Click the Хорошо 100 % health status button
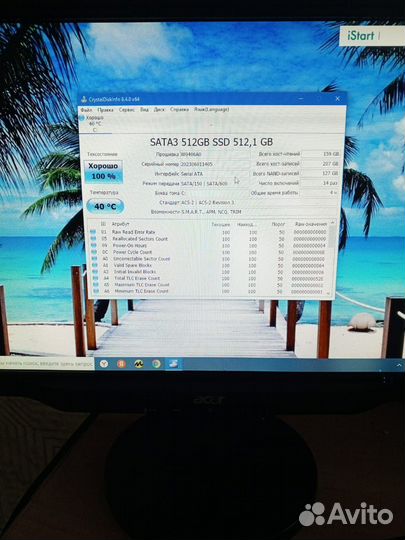Viewport: 405px width, 540px height. 103,171
